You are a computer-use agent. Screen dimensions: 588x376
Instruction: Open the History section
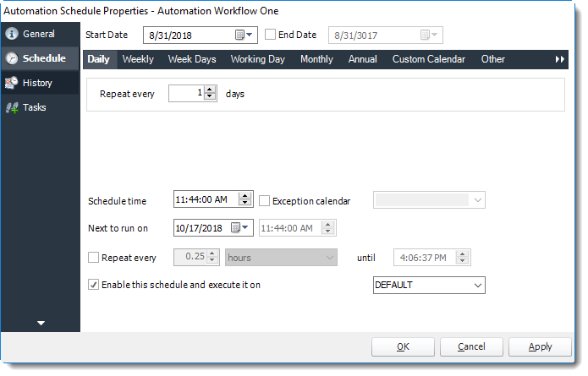click(40, 83)
